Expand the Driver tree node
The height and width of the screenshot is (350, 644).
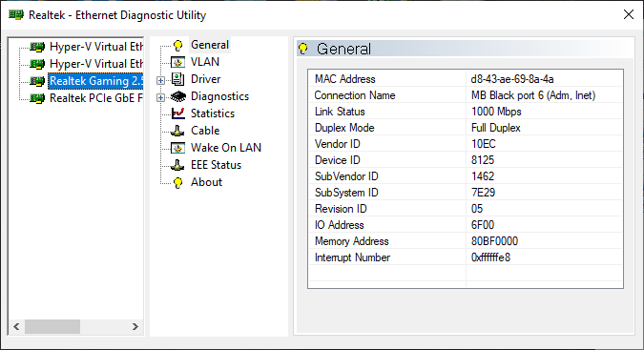[x=160, y=80]
